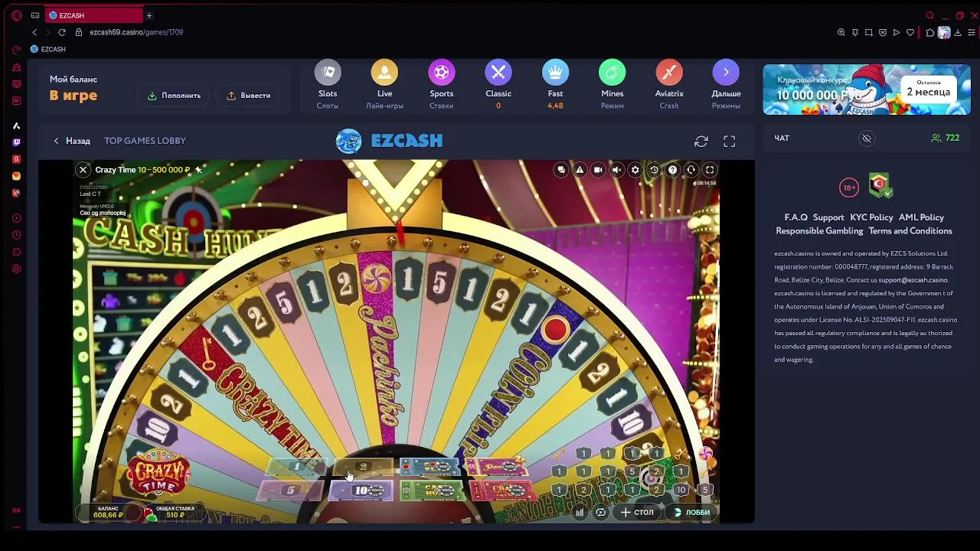
Task: Open browser extensions cube icon
Action: click(930, 32)
